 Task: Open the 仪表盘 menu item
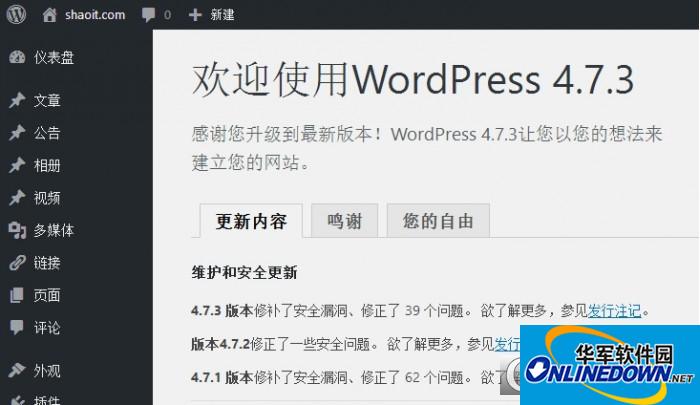tap(54, 57)
